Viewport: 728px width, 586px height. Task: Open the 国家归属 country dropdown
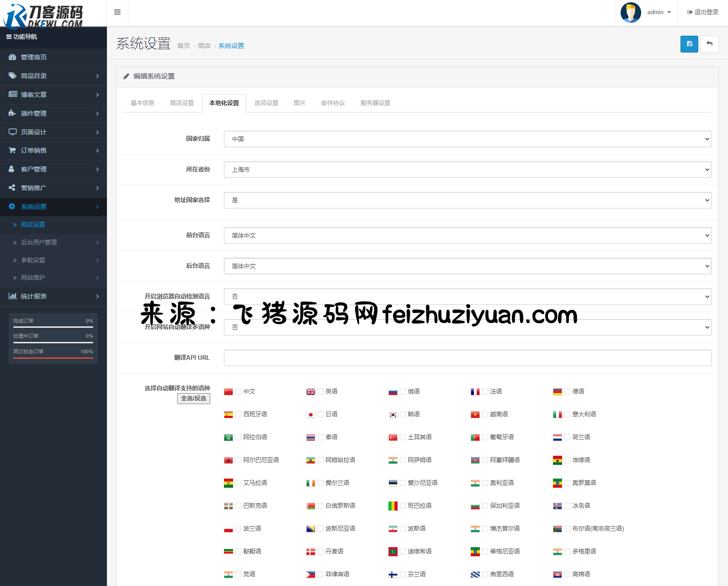tap(467, 139)
